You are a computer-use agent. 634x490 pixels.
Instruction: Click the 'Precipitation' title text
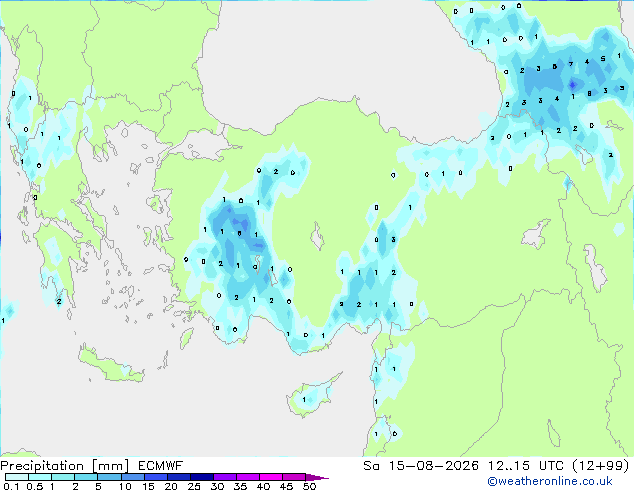tap(42, 466)
